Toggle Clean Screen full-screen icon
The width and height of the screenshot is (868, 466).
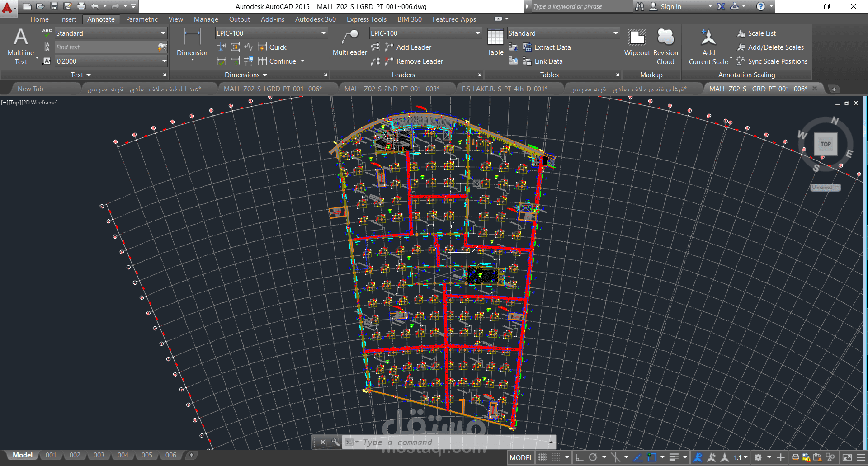coord(847,457)
